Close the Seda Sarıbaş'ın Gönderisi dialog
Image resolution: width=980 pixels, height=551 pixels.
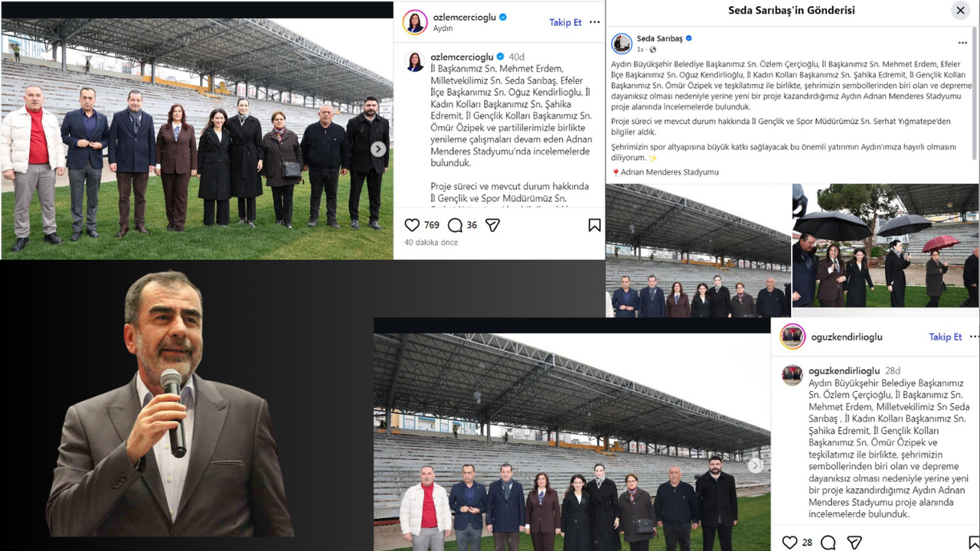click(x=960, y=11)
